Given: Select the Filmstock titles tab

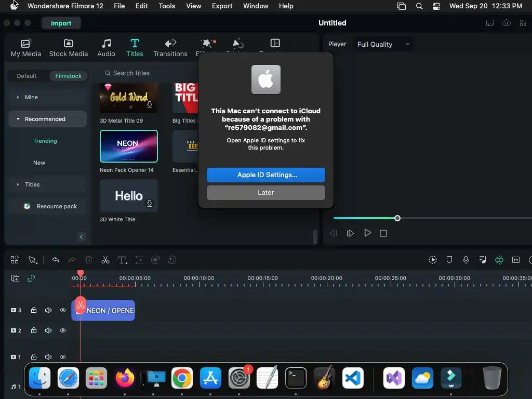Looking at the screenshot, I should click(68, 76).
